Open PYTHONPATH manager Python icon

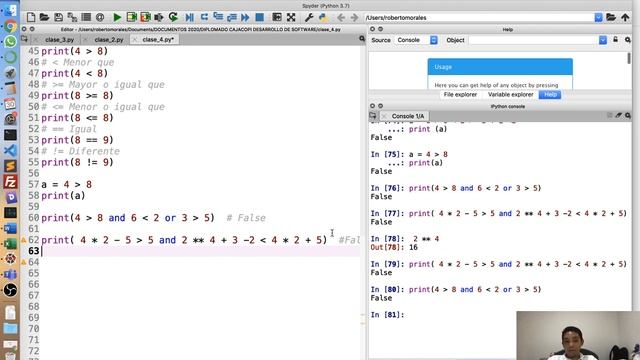[323, 17]
